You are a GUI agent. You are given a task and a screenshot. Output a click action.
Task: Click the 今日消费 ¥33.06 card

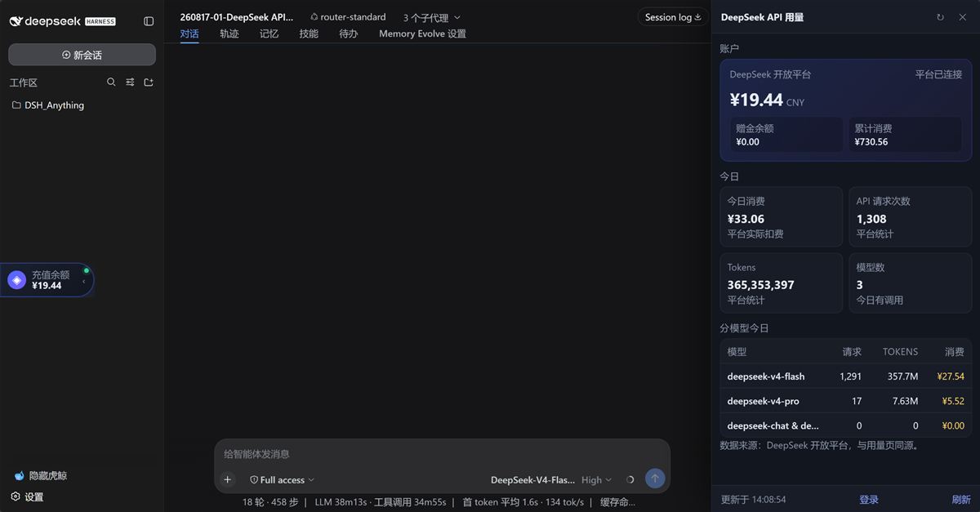(781, 217)
